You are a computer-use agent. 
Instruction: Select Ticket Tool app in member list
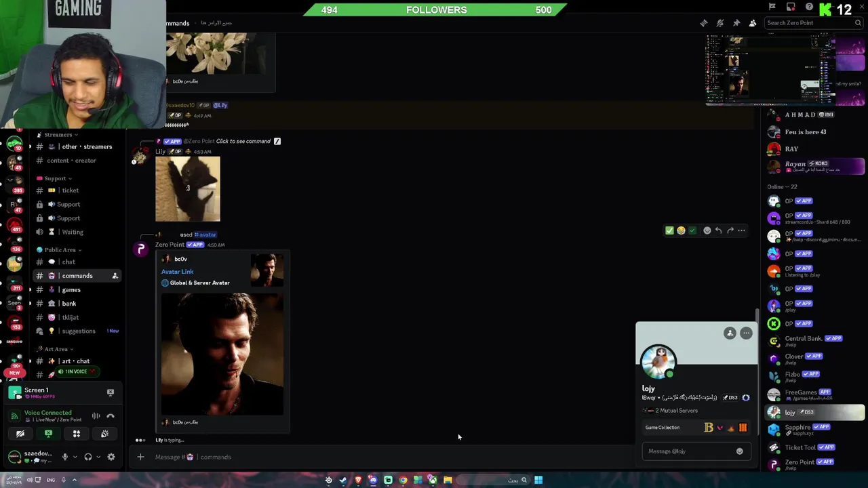tap(814, 447)
